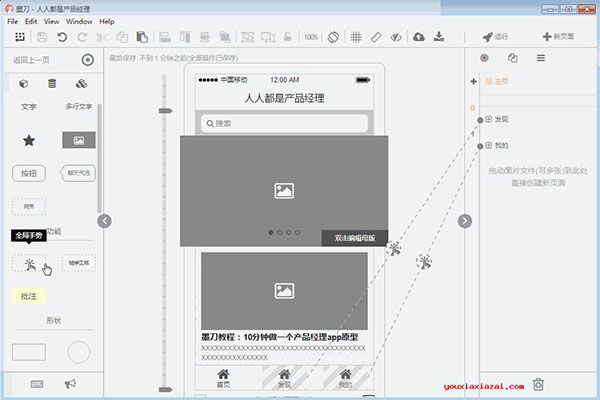Open the database stack icon tab

[x=52, y=83]
